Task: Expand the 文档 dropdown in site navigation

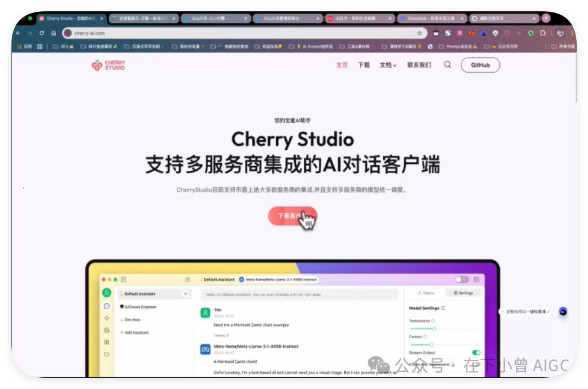Action: pos(387,65)
